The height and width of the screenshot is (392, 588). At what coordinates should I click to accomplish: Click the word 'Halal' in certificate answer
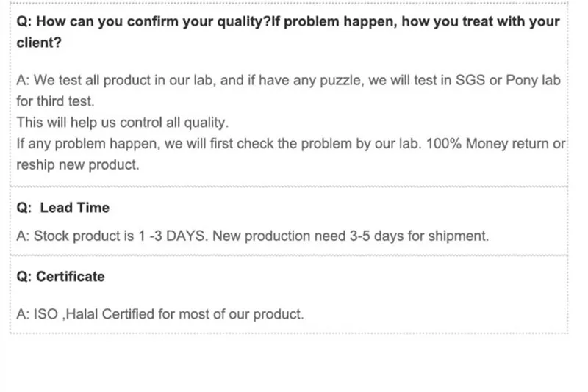(82, 314)
